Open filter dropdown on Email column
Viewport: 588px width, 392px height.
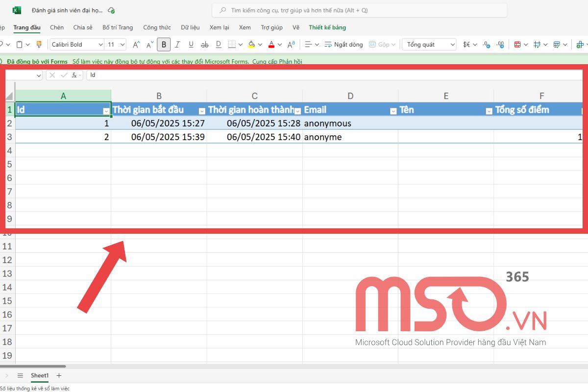pos(393,111)
